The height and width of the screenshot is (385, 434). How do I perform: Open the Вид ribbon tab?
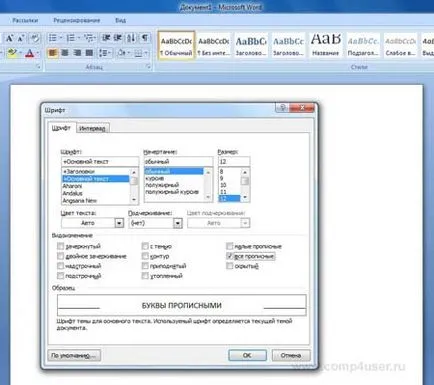pyautogui.click(x=121, y=20)
